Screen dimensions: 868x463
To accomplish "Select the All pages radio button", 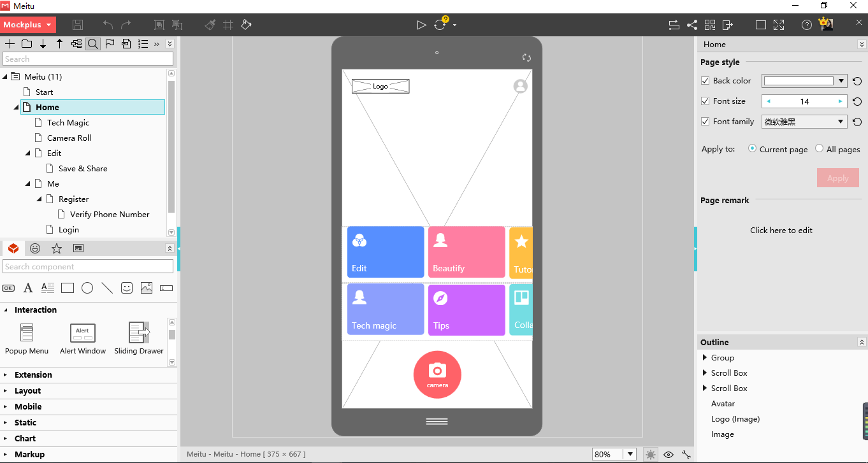I will tap(818, 148).
